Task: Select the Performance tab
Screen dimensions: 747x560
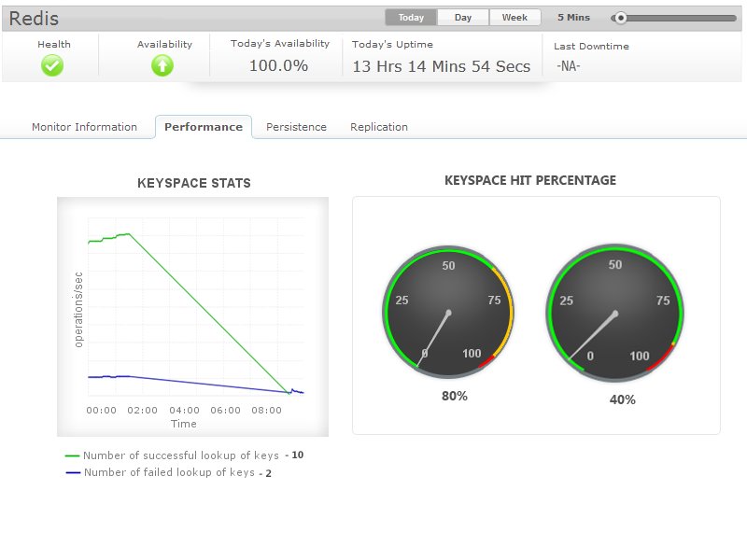Action: tap(204, 127)
